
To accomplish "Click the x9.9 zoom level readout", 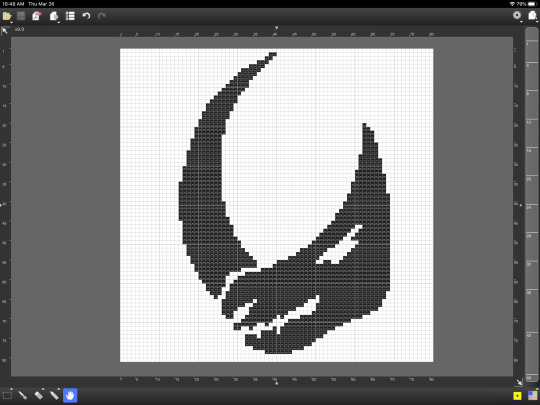I will click(19, 29).
